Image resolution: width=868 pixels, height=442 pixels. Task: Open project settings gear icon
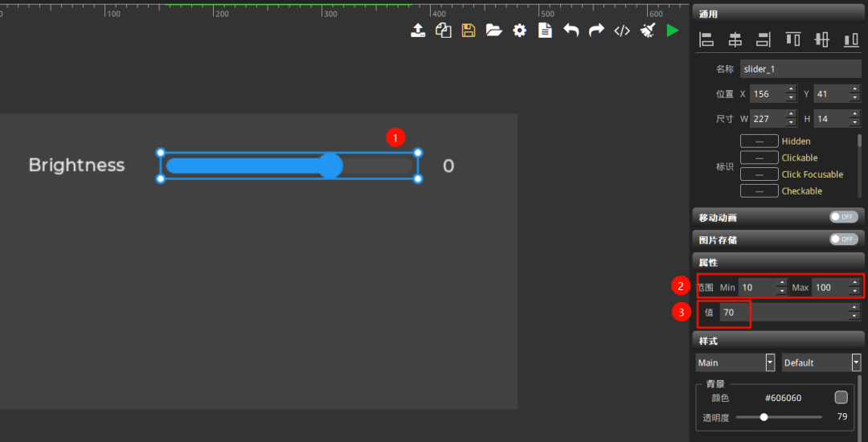click(519, 31)
